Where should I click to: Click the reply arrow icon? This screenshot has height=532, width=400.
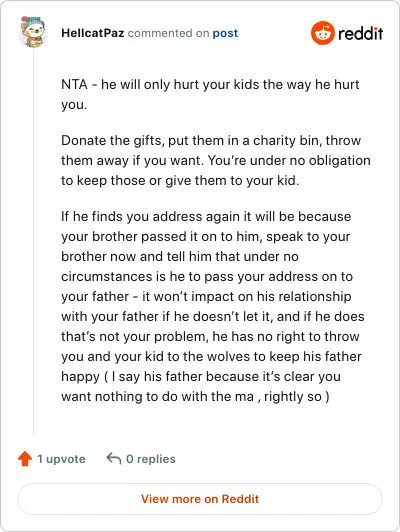tap(114, 459)
